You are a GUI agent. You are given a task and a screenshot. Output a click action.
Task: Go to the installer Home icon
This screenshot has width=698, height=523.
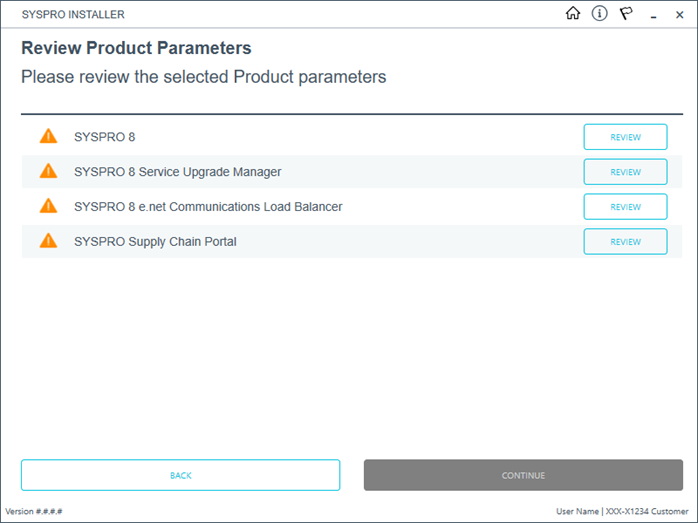pos(573,14)
